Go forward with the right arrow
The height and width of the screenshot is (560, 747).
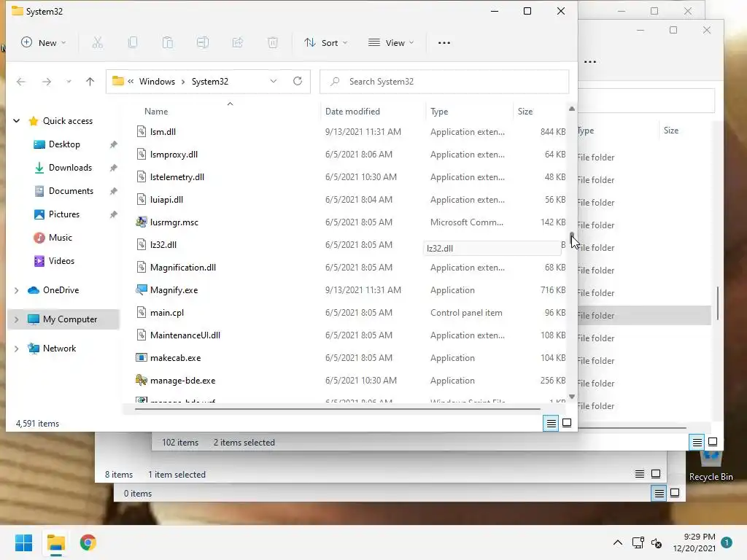46,82
